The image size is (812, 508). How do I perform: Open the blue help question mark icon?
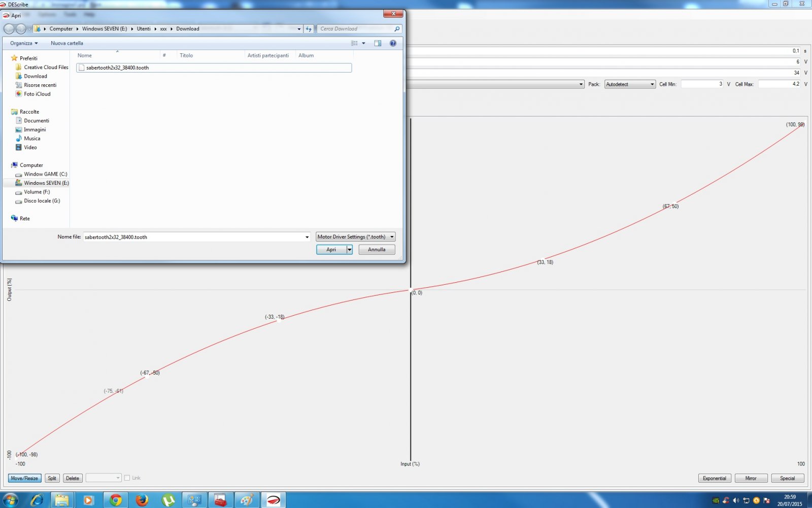tap(393, 43)
